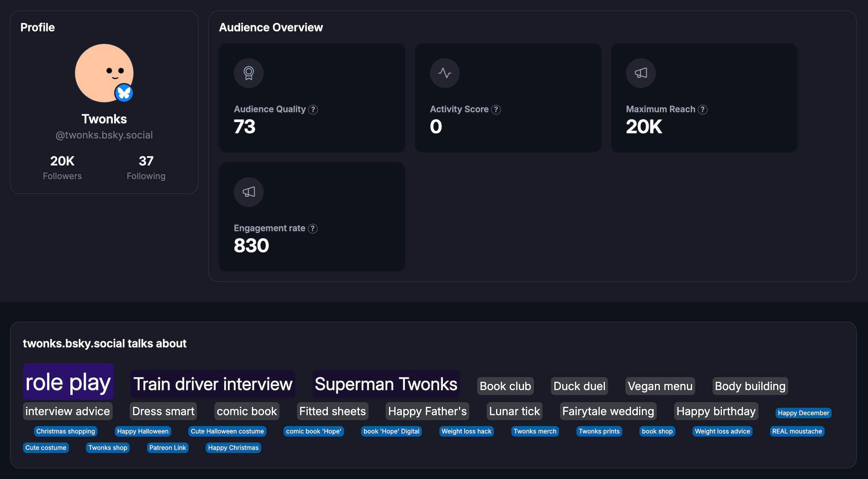Click the Maximum Reach megaphone icon

coord(641,73)
